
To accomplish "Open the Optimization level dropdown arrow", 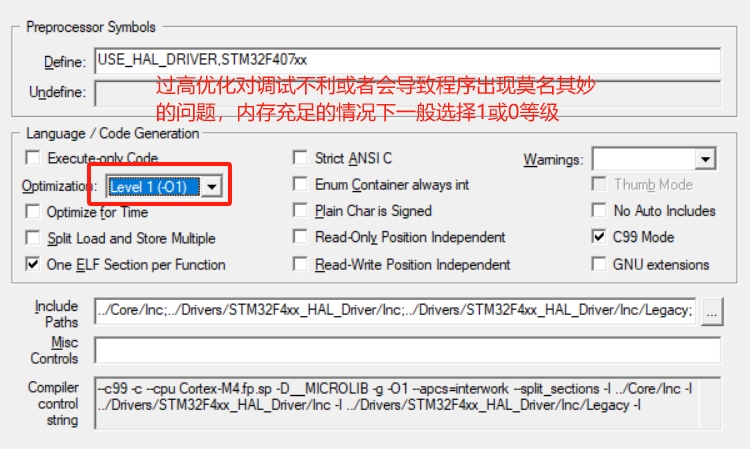I will (x=211, y=186).
